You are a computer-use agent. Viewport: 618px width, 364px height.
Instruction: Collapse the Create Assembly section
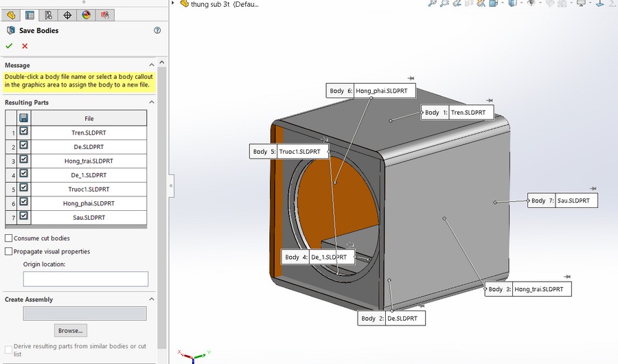[x=152, y=299]
